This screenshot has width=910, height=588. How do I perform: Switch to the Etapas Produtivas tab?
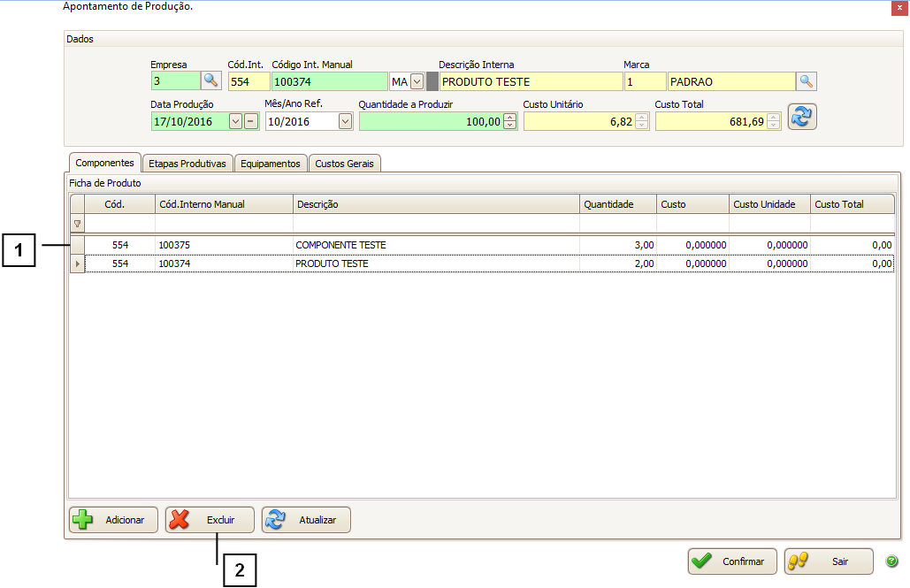187,164
